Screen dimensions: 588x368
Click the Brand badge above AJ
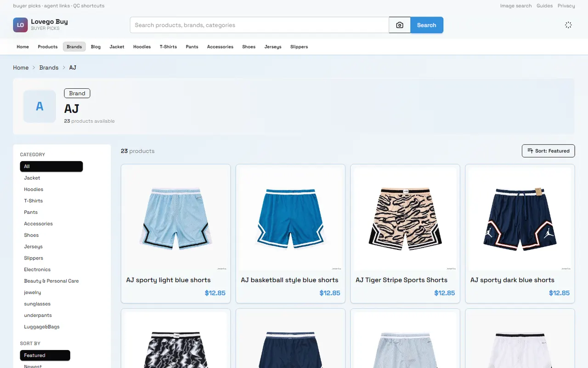tap(77, 93)
